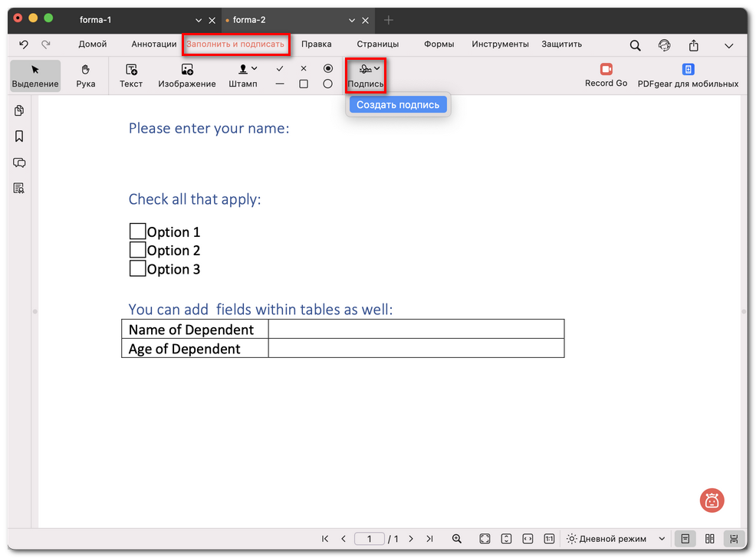Tick the Option 3 checkbox
The image size is (756, 558).
(137, 268)
